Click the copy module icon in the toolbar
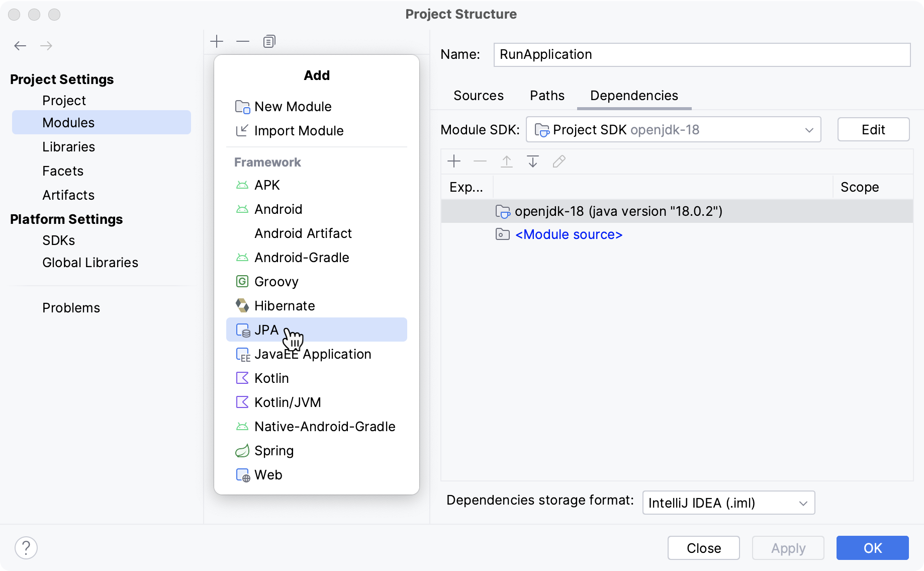This screenshot has height=571, width=924. (269, 41)
